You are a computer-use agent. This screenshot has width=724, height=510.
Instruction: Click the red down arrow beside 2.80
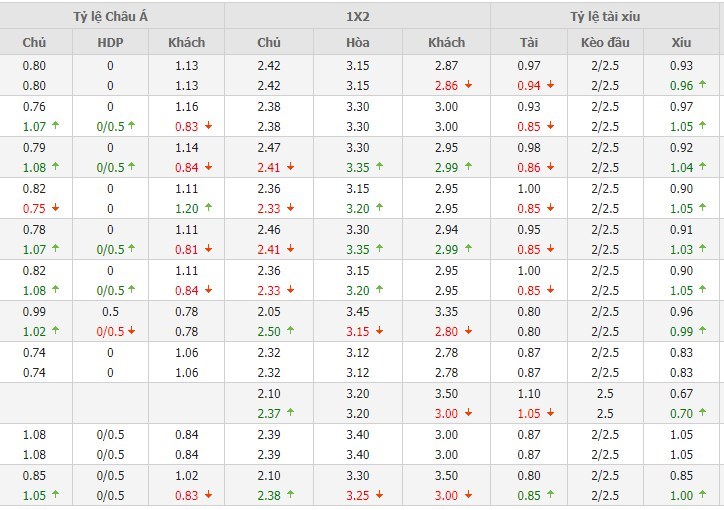coord(467,331)
